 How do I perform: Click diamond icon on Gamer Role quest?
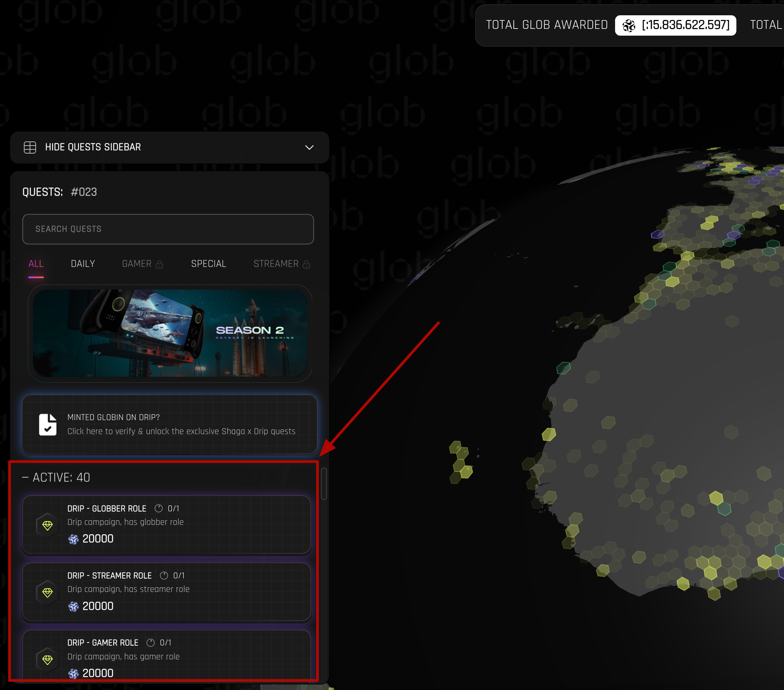[x=48, y=660]
